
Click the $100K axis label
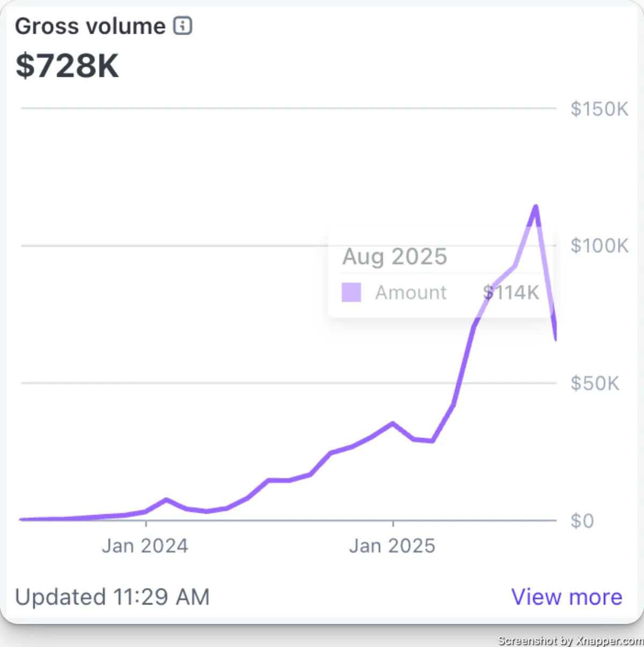599,246
